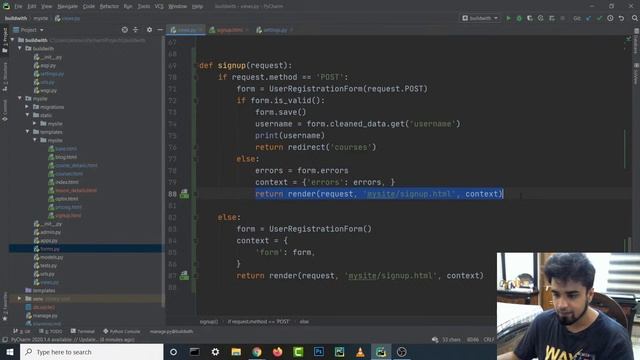Open Search Everywhere magnifier icon
The height and width of the screenshot is (360, 640).
pos(635,18)
